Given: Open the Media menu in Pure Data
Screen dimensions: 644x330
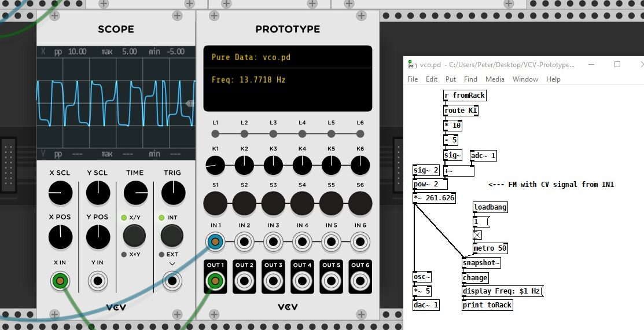Looking at the screenshot, I should (495, 79).
